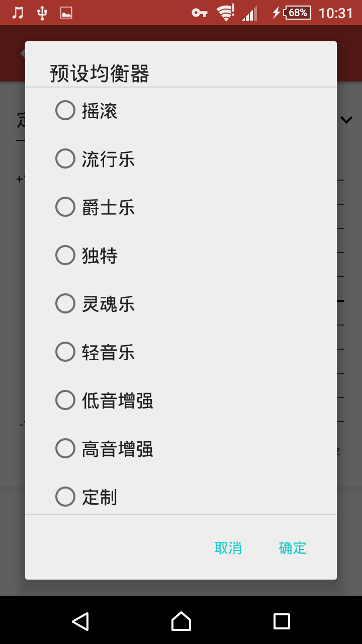
Task: Select the 灵魂乐 preset
Action: click(181, 304)
